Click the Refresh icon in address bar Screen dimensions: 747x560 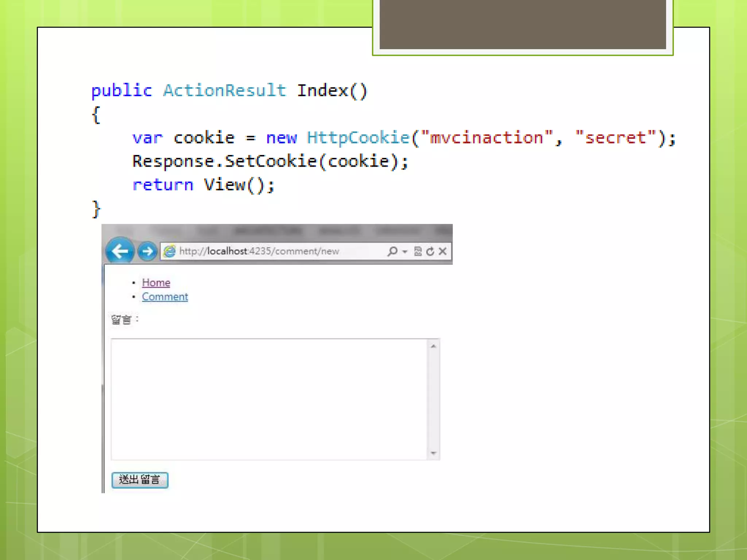[430, 251]
